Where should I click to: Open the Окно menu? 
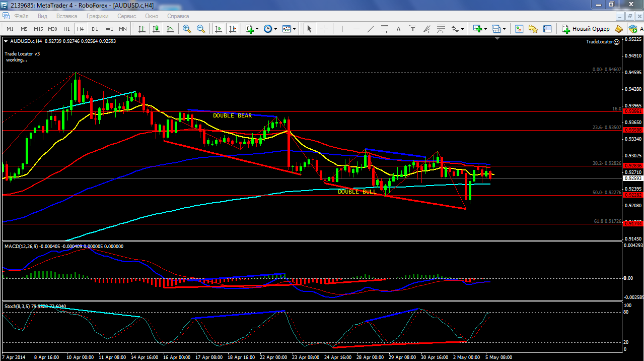(152, 16)
